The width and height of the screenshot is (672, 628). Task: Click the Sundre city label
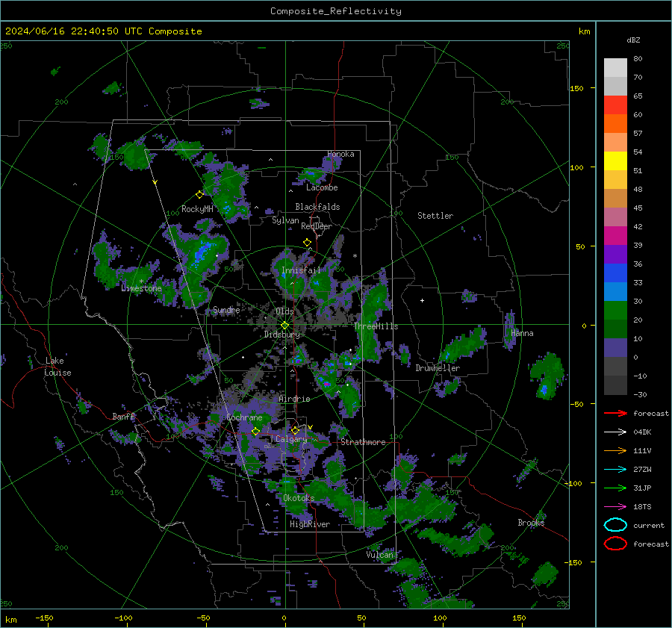point(226,310)
